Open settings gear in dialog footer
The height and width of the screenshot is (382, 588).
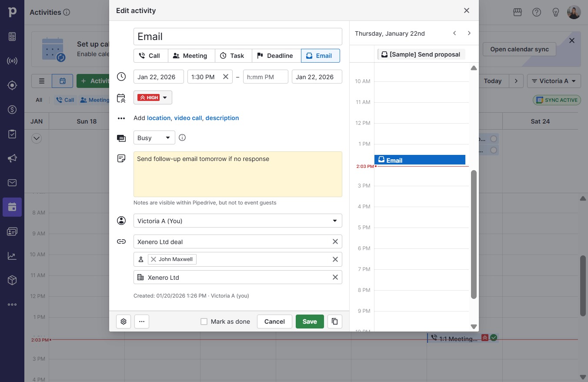click(124, 322)
